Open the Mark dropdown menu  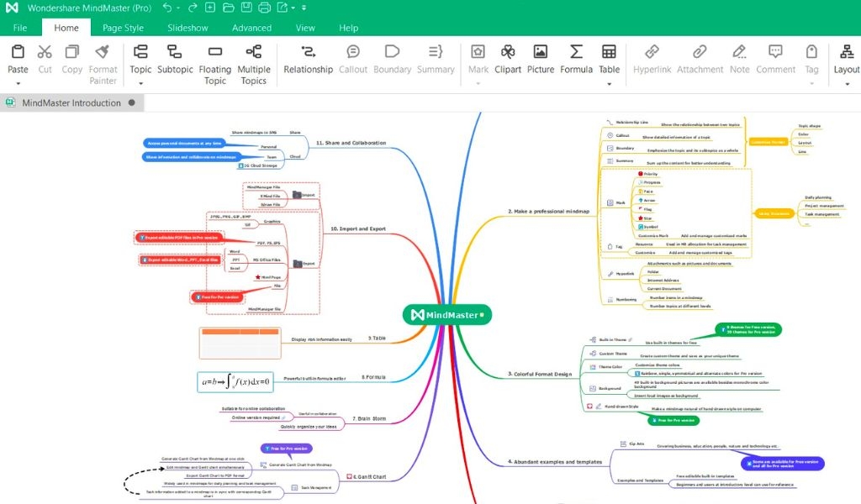[478, 83]
